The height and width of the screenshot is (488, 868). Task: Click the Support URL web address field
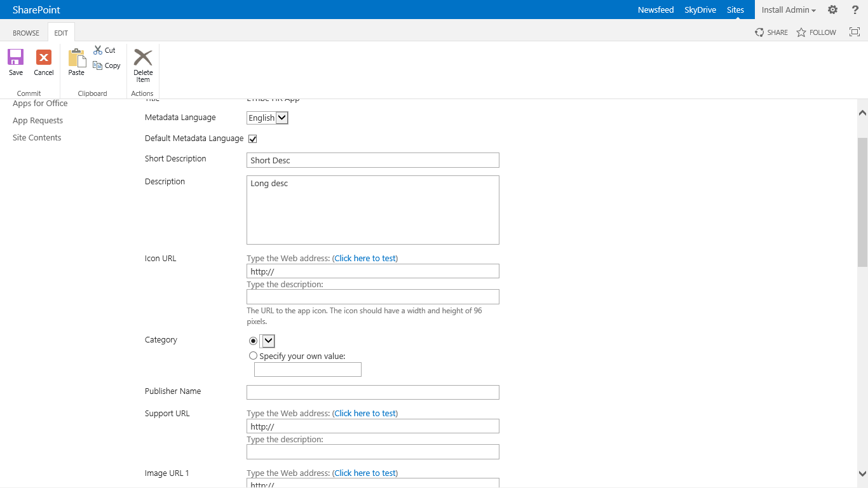point(373,426)
